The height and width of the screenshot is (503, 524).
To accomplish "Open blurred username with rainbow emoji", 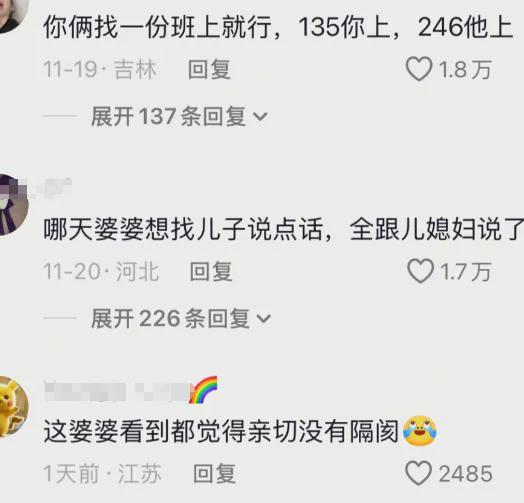I will click(x=117, y=391).
